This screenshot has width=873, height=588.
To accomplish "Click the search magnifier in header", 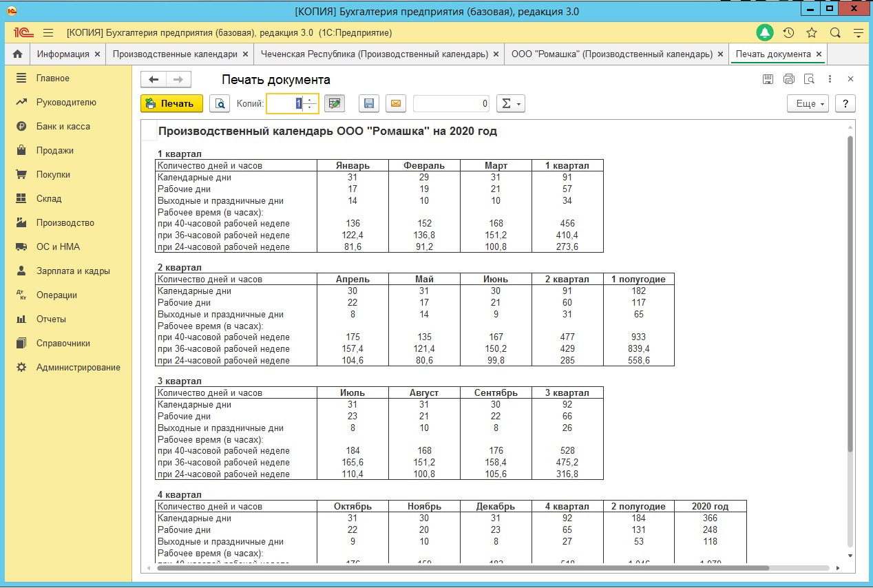I will pyautogui.click(x=835, y=32).
